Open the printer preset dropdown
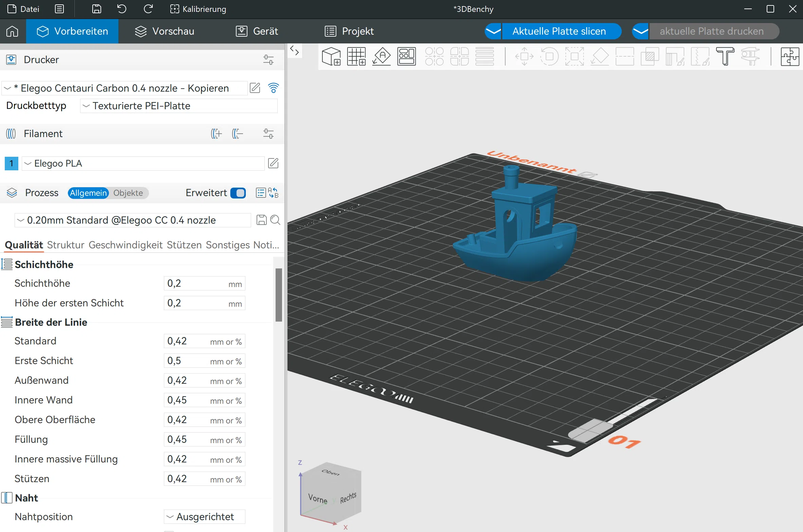The width and height of the screenshot is (803, 532). click(124, 88)
